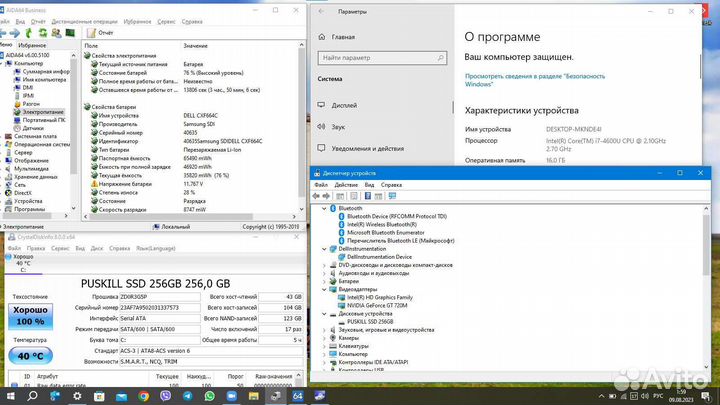This screenshot has width=720, height=405.
Task: Open Windows Start menu
Action: click(10, 396)
